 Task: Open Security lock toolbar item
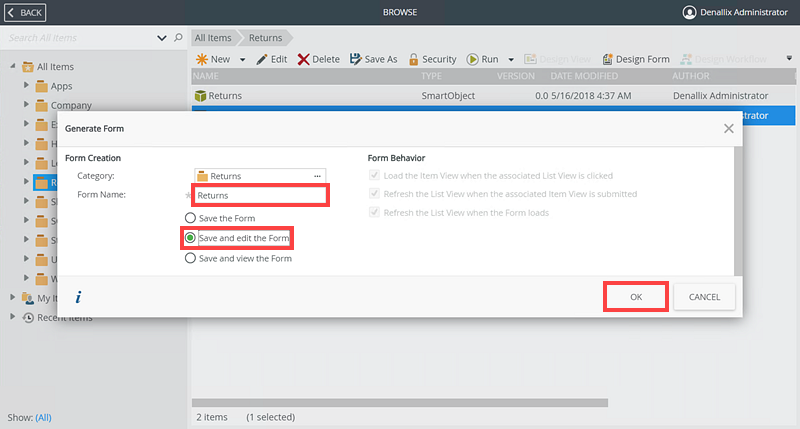[433, 59]
